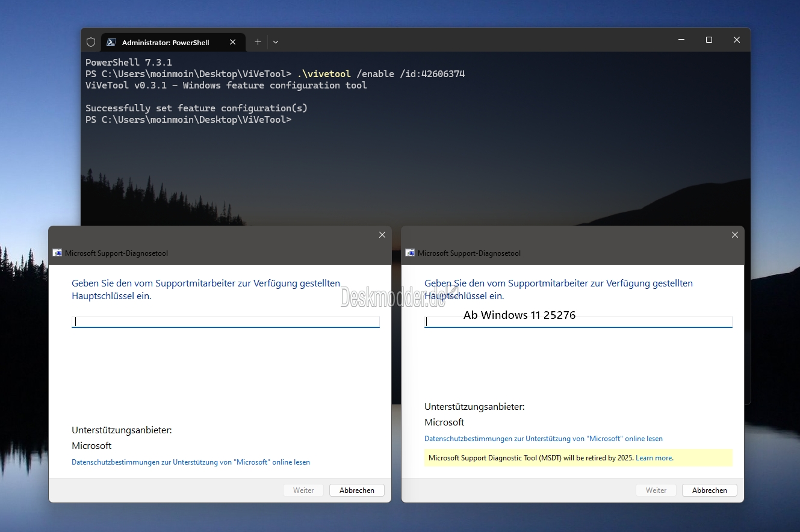Click Weiter in the left dialog
The width and height of the screenshot is (800, 532).
click(x=303, y=490)
